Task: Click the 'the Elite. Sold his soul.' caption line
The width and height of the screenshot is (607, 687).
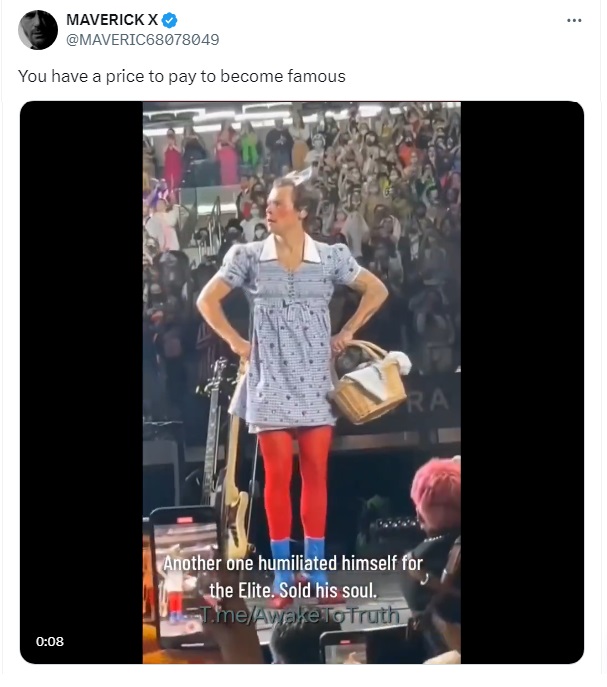Action: (x=293, y=590)
